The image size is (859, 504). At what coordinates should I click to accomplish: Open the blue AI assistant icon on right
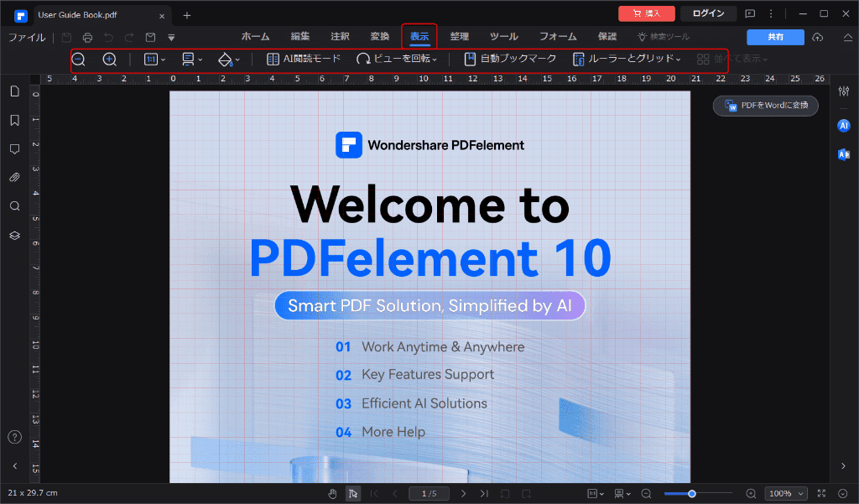(x=844, y=126)
